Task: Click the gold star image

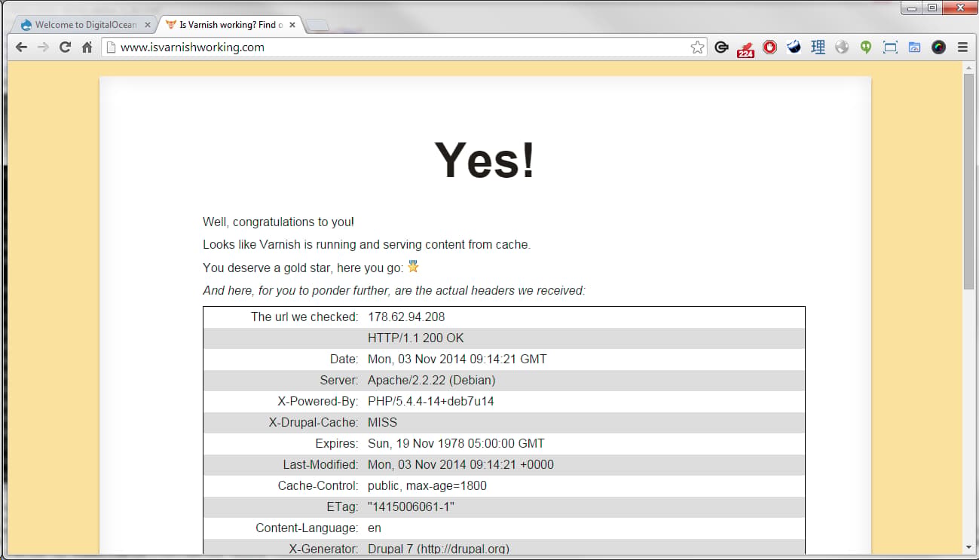Action: [413, 266]
